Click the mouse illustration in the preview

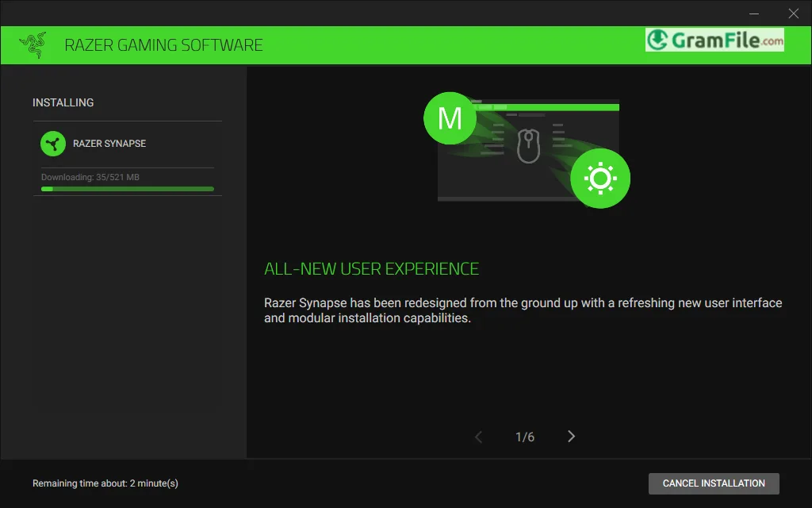(528, 146)
